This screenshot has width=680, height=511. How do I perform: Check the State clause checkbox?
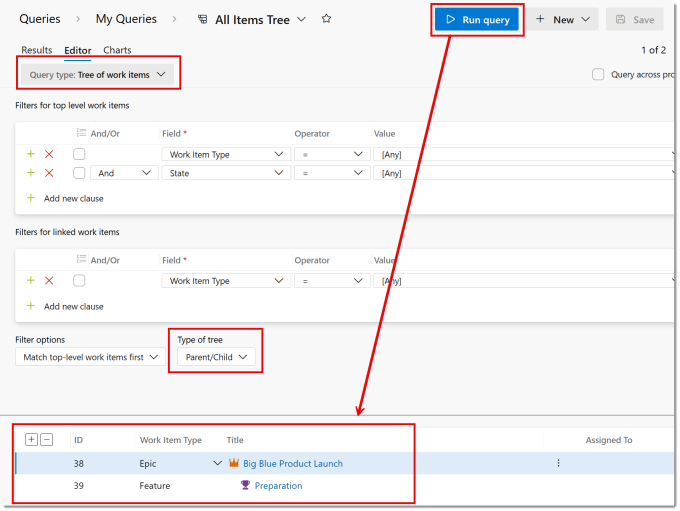click(79, 173)
